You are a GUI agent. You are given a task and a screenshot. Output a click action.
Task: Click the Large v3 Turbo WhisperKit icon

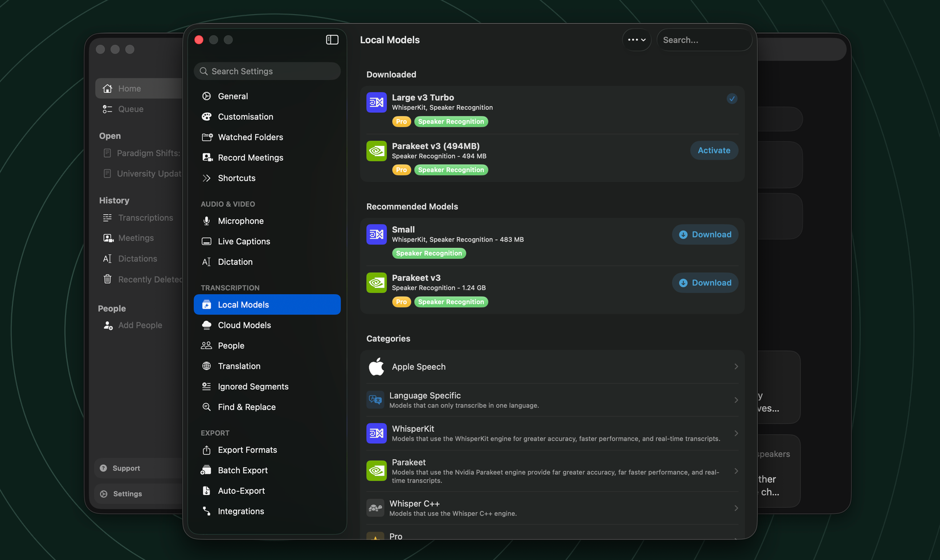(x=377, y=103)
